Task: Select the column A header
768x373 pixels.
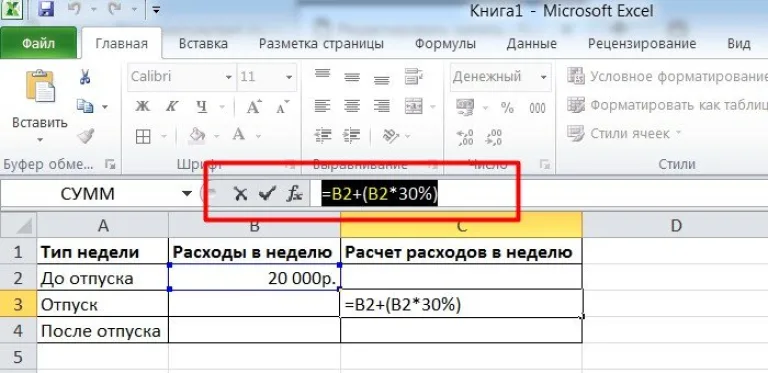Action: coord(103,226)
